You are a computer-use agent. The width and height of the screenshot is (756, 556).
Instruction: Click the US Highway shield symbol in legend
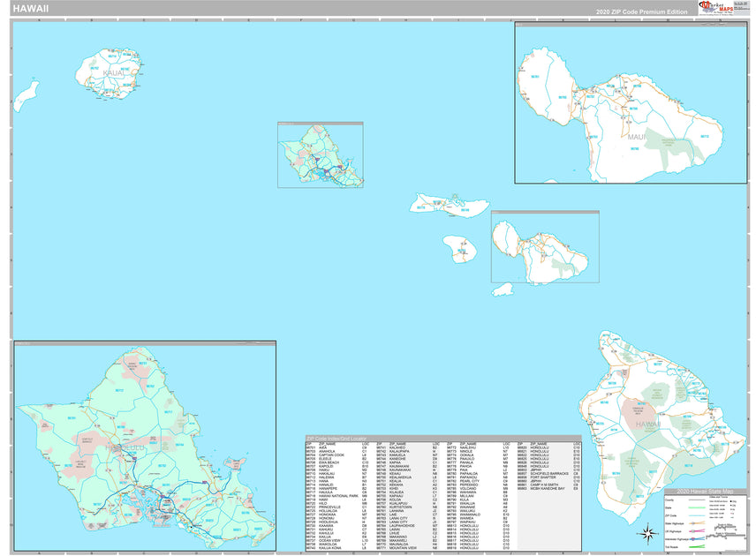(693, 530)
